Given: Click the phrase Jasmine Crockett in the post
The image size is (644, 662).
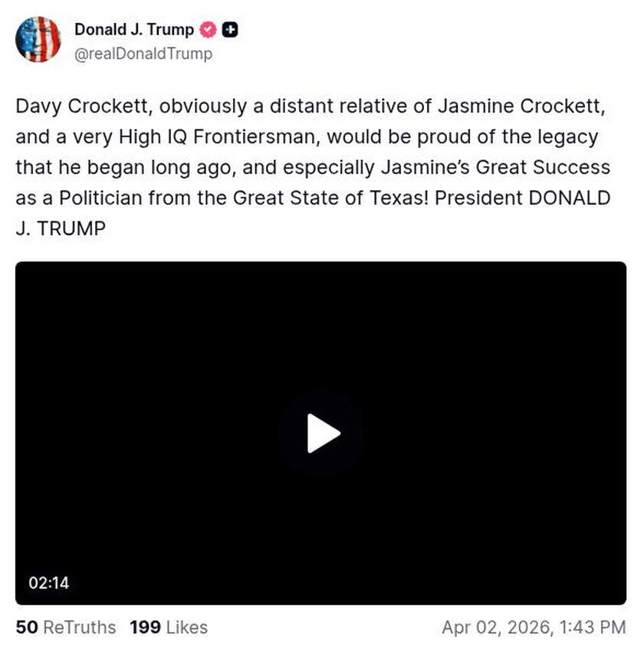Looking at the screenshot, I should coord(521,107).
